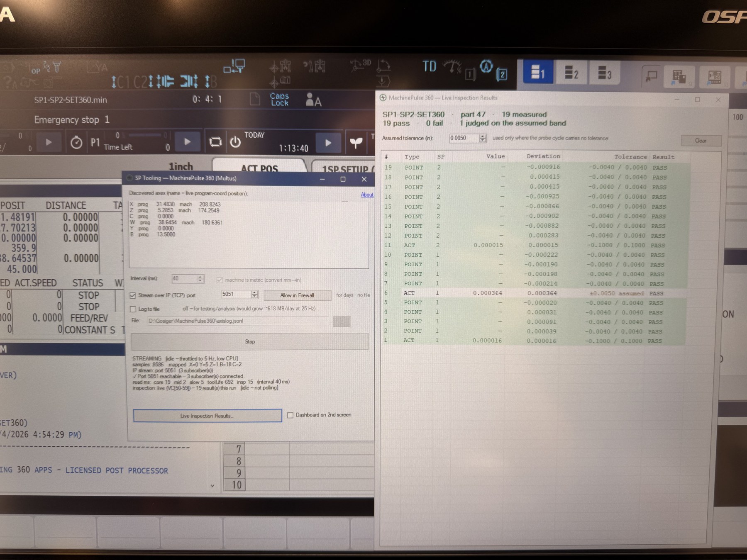This screenshot has width=747, height=560.
Task: Click the power icon near TODAY
Action: pos(235,142)
